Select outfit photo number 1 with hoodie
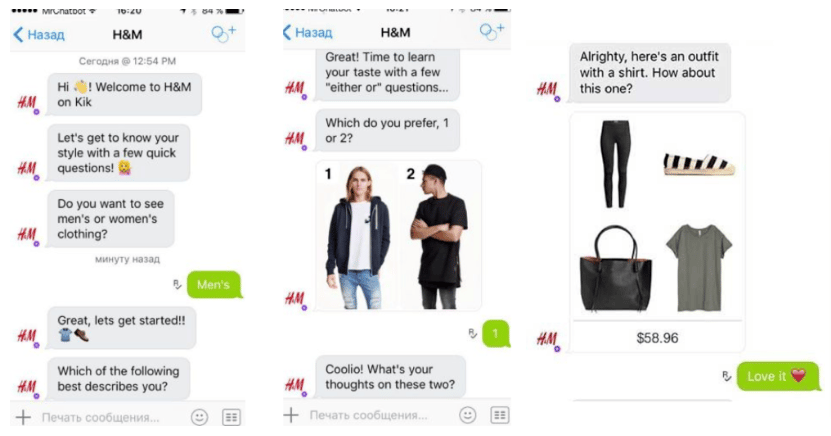Viewport: 831px width, 436px height. (x=357, y=236)
